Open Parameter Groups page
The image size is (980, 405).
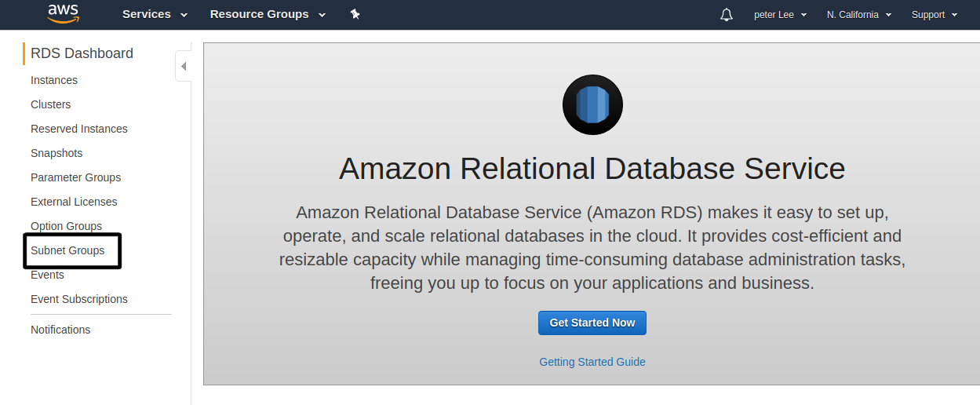coord(75,177)
